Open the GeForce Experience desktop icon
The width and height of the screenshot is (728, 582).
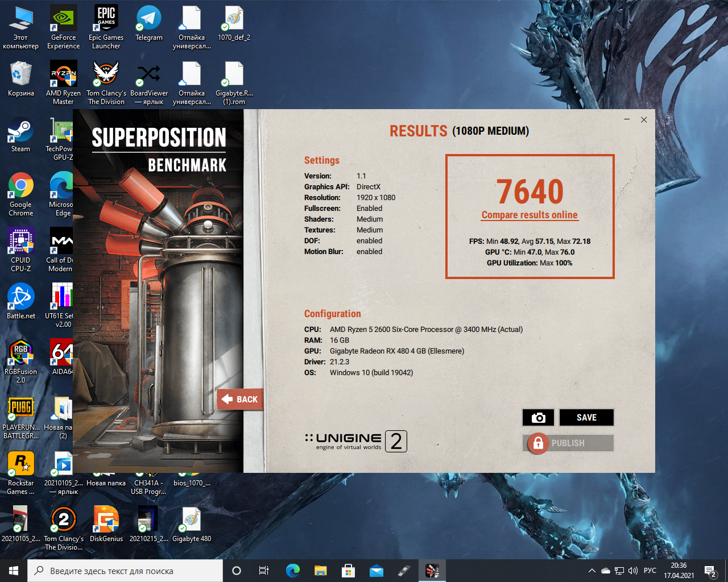tap(64, 27)
